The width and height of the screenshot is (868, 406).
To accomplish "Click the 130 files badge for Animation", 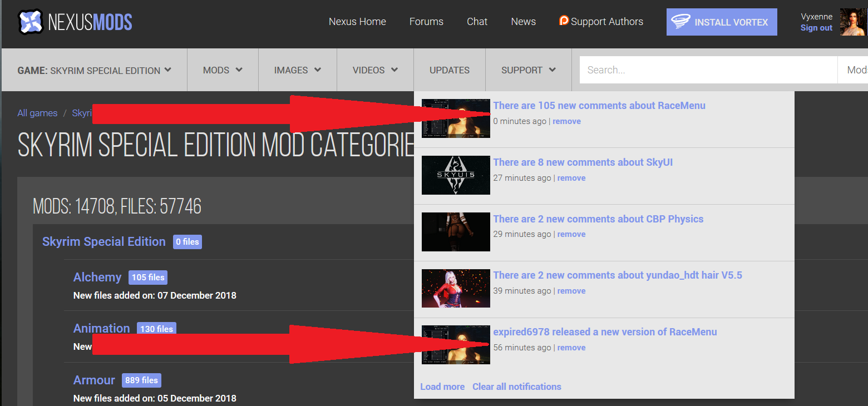I will [x=156, y=329].
